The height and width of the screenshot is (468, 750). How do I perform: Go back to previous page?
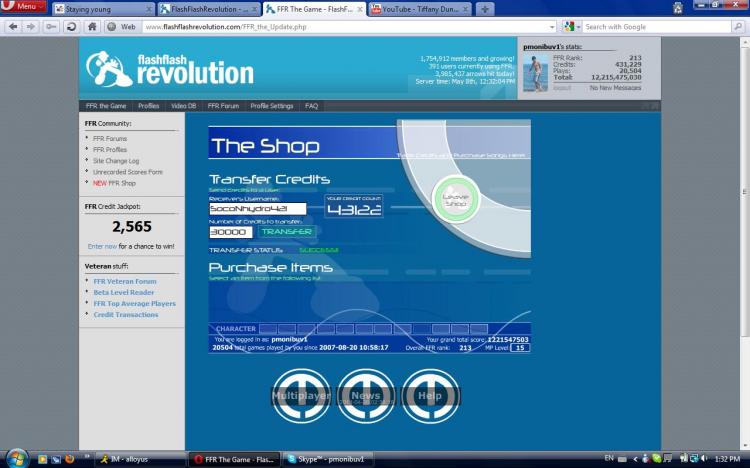pos(13,27)
